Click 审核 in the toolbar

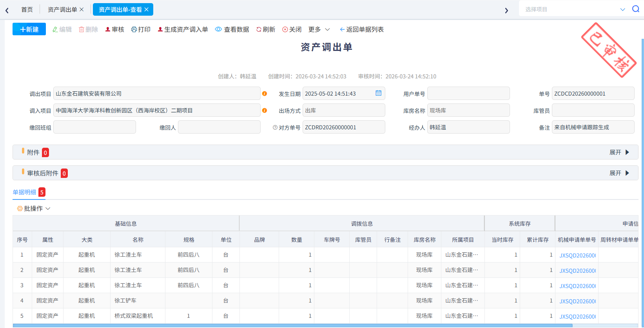pyautogui.click(x=114, y=29)
